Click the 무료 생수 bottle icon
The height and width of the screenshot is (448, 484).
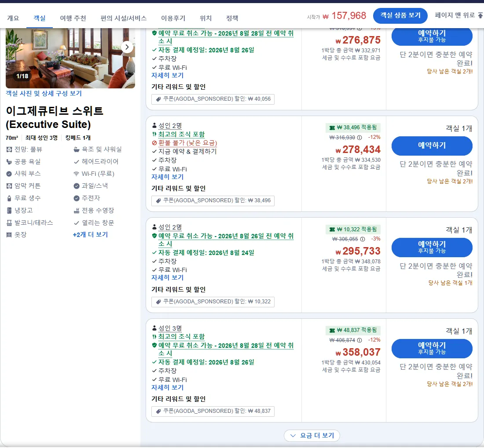coord(9,198)
